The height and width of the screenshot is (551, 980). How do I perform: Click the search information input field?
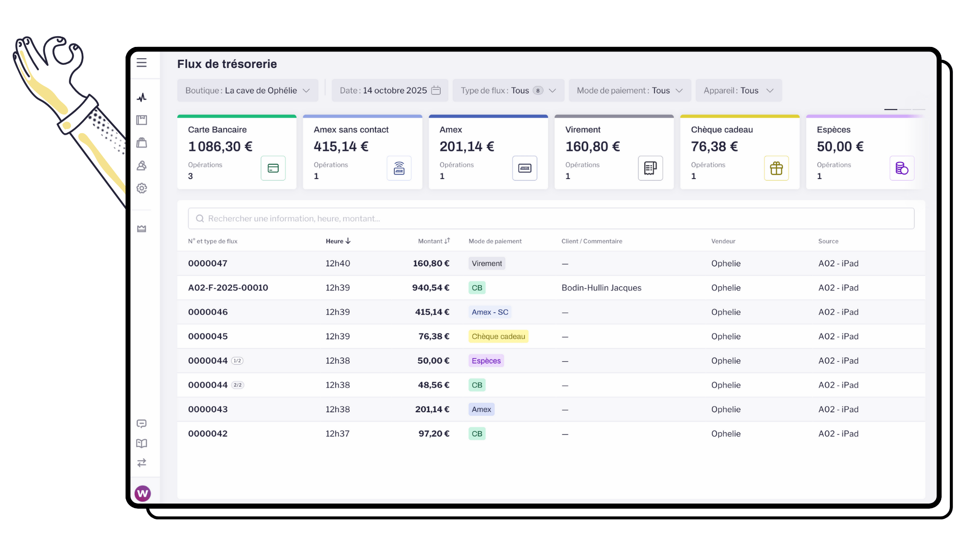pos(550,218)
